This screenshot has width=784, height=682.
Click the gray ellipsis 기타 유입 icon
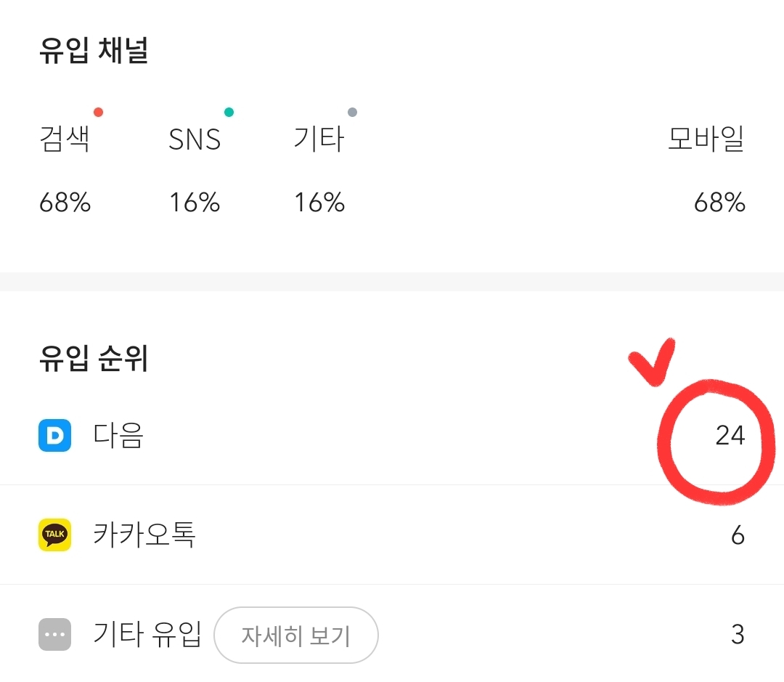click(x=54, y=635)
